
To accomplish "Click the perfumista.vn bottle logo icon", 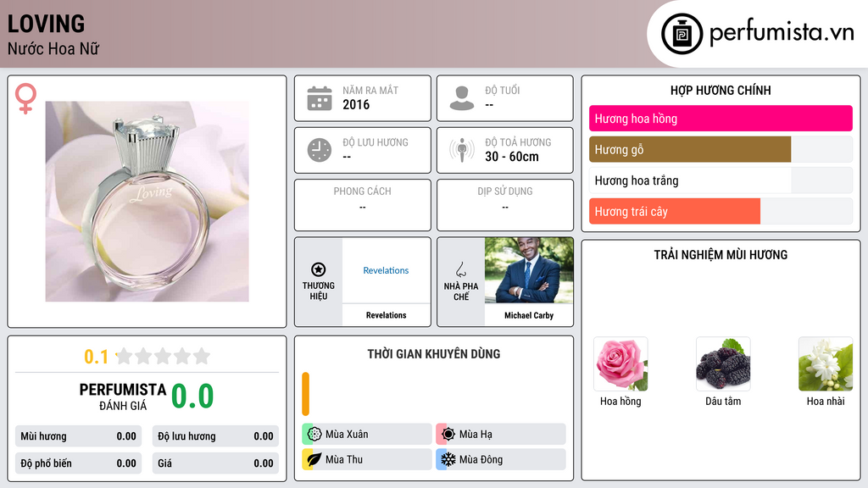I will (682, 34).
